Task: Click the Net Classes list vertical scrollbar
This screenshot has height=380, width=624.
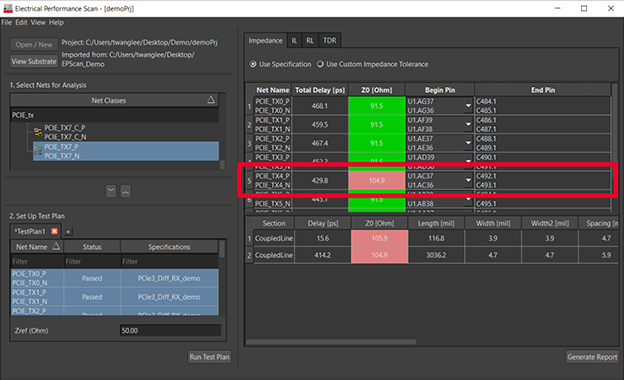Action: (222, 164)
